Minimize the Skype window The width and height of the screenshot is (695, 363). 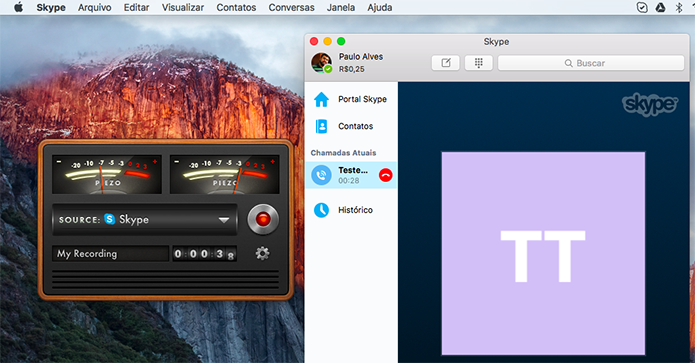328,41
